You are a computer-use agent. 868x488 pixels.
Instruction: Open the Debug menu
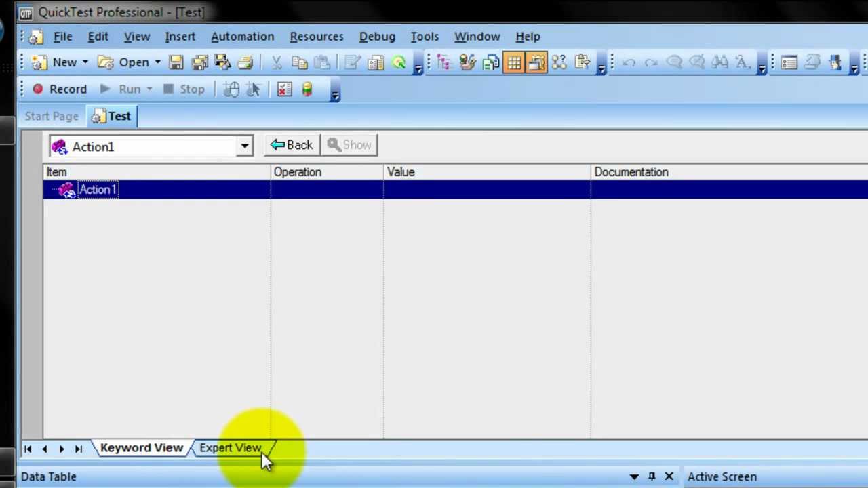coord(377,37)
